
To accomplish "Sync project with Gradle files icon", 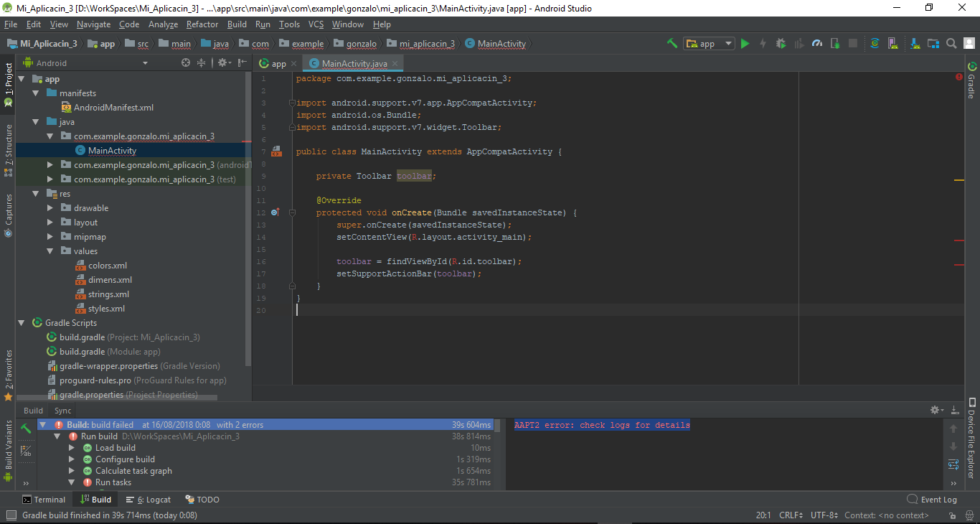I will [x=875, y=44].
